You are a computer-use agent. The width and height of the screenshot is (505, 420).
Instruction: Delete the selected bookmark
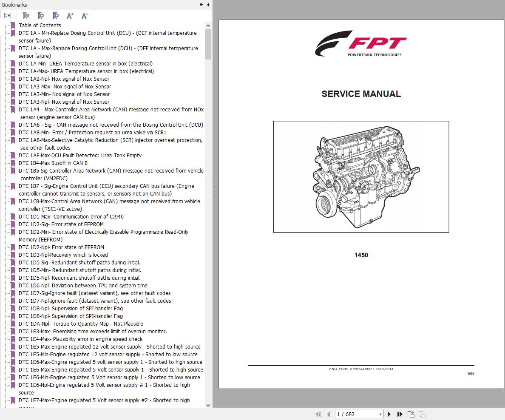point(26,16)
